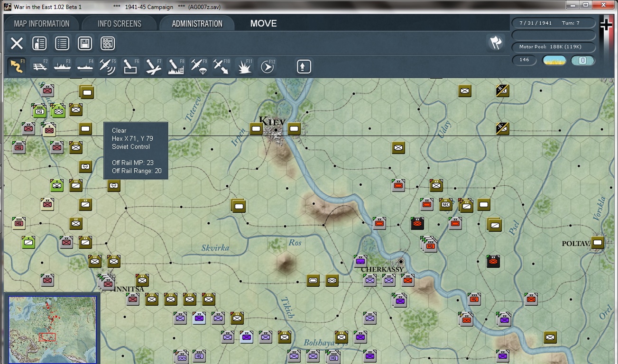Click the circled arrow end-turn icon (F12)
This screenshot has width=618, height=364.
[267, 66]
